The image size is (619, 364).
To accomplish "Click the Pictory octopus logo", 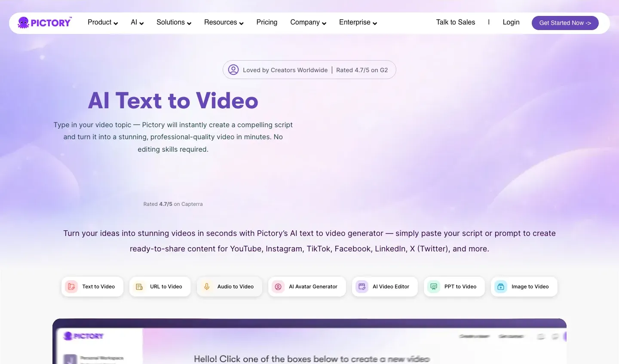I will (x=45, y=22).
